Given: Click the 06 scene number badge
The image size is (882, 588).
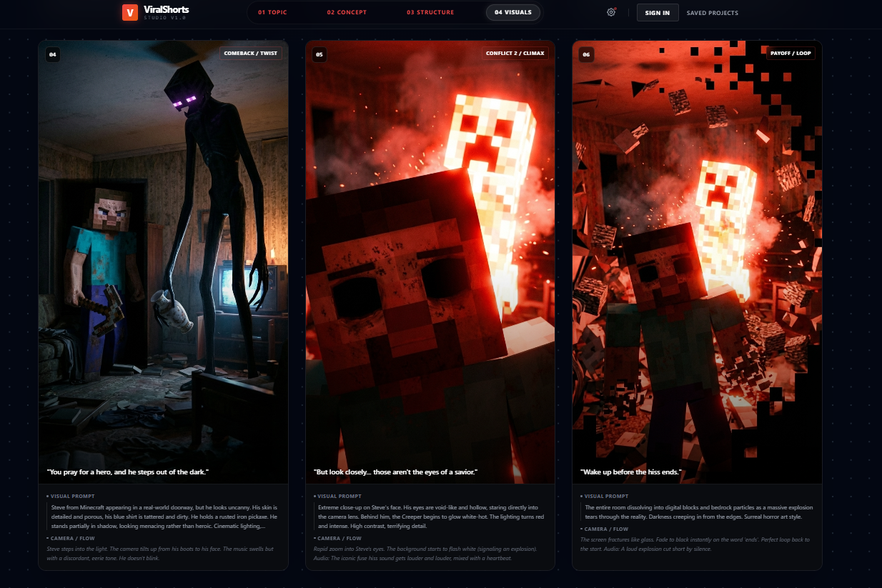Looking at the screenshot, I should tap(587, 54).
